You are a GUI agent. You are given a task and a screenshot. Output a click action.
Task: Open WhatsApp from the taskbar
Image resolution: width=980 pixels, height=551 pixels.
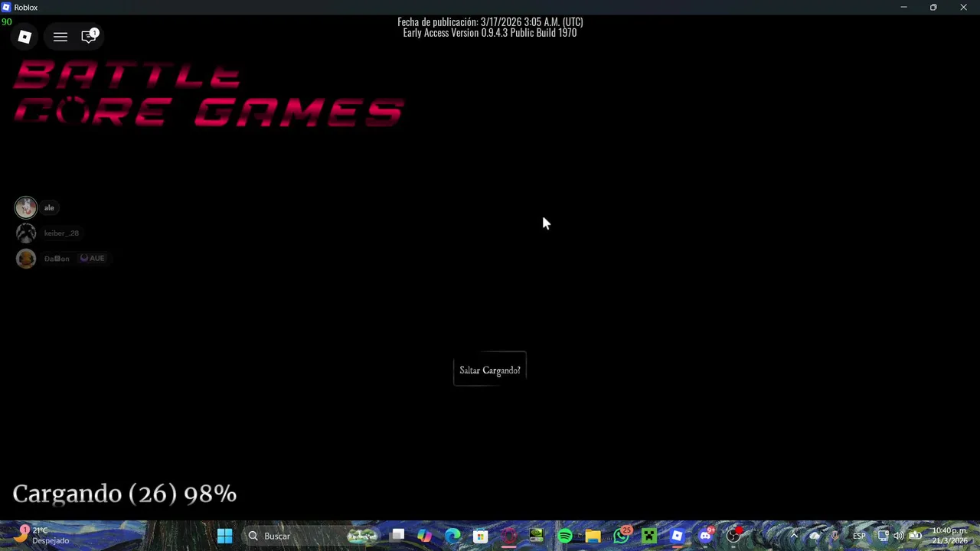621,536
